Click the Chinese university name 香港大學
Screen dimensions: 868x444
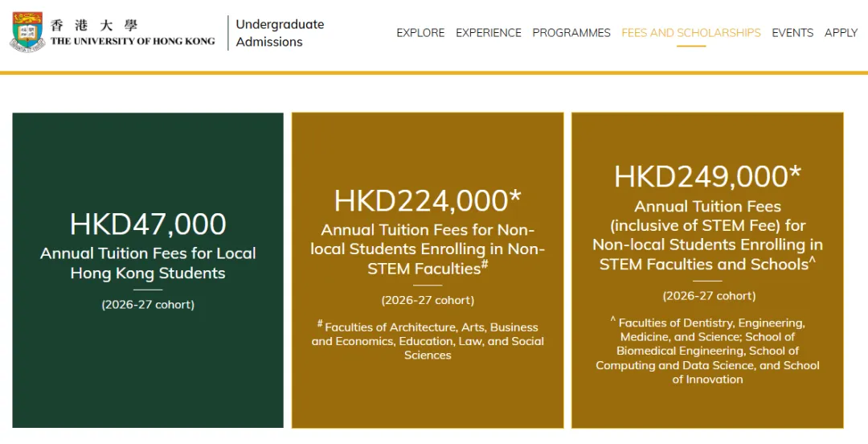pyautogui.click(x=94, y=25)
